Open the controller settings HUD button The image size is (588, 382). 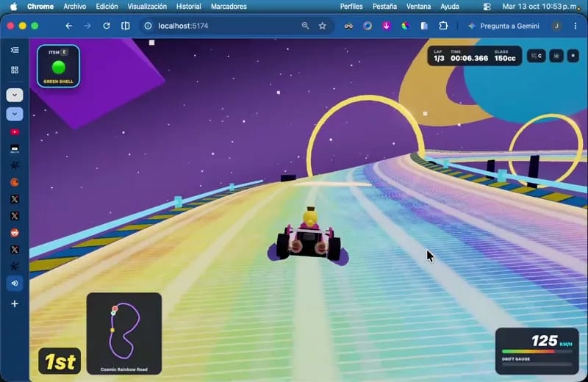[556, 56]
